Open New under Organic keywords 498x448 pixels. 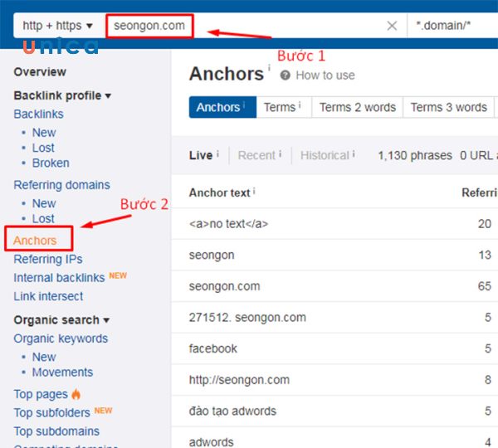tap(44, 357)
